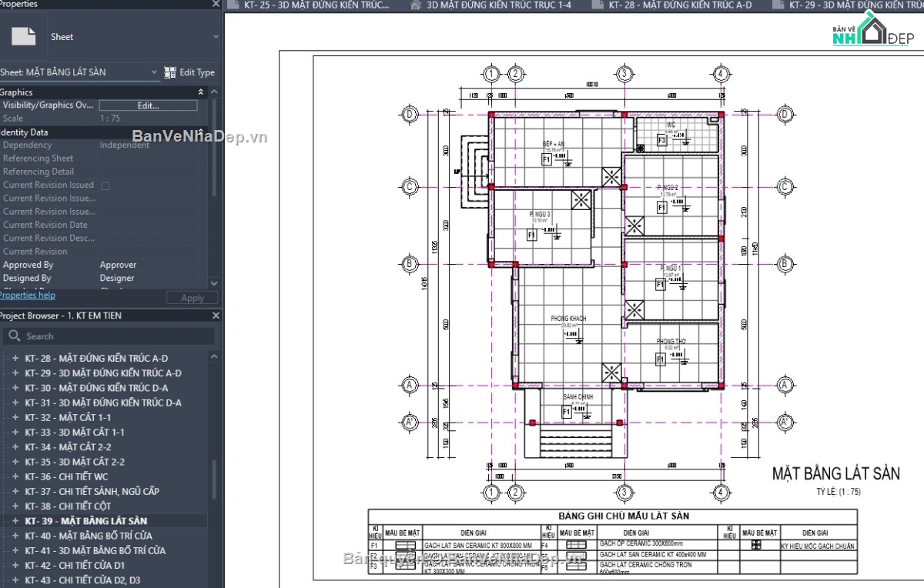Switch to 3D MẶT ĐỨNG KIẾN TRÚC TRỤC 1-4 tab
The height and width of the screenshot is (588, 924).
[500, 5]
